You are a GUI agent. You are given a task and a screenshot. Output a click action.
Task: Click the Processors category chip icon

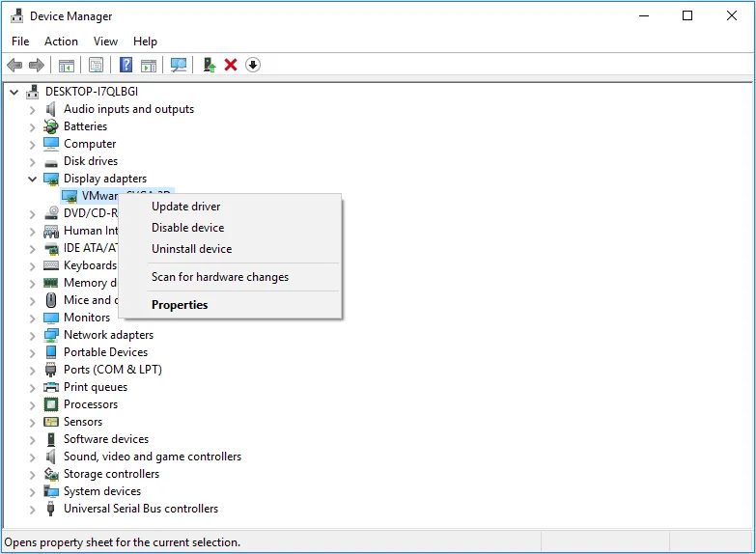(50, 404)
